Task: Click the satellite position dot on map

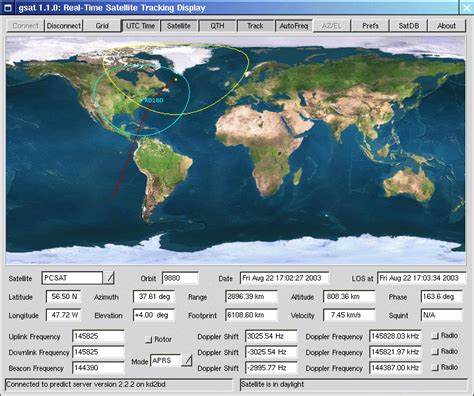Action: [x=176, y=79]
